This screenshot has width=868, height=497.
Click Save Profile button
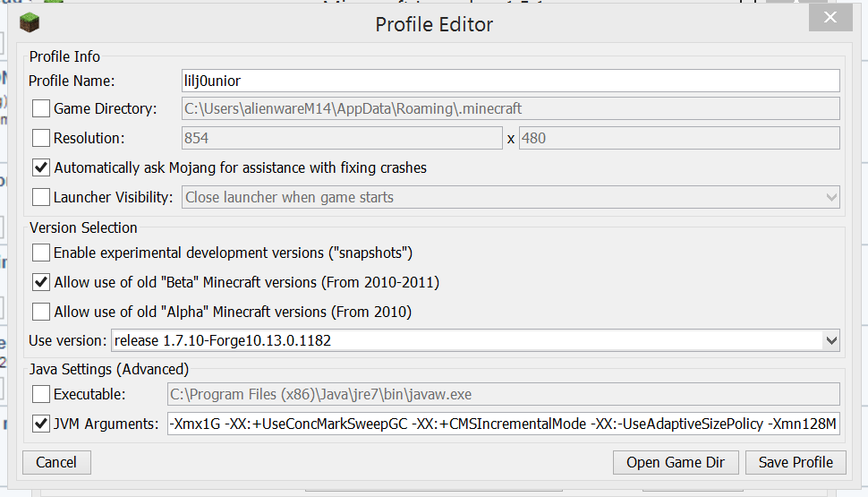[x=796, y=463]
